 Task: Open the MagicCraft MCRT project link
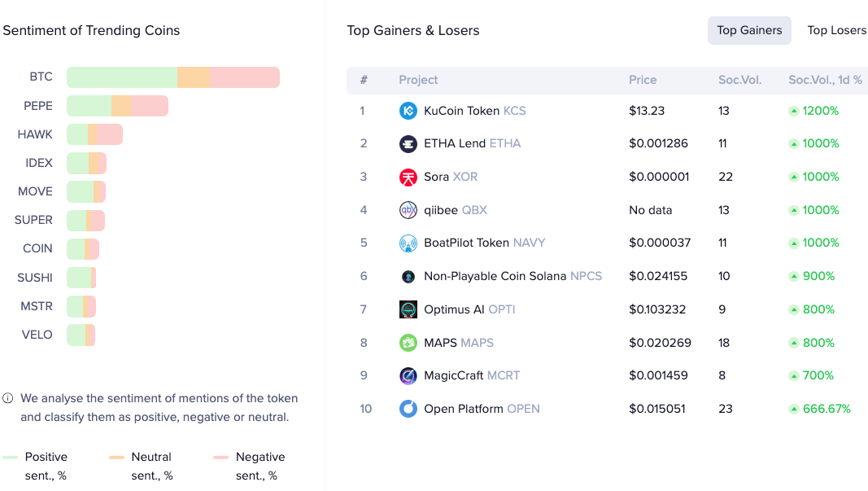point(472,375)
